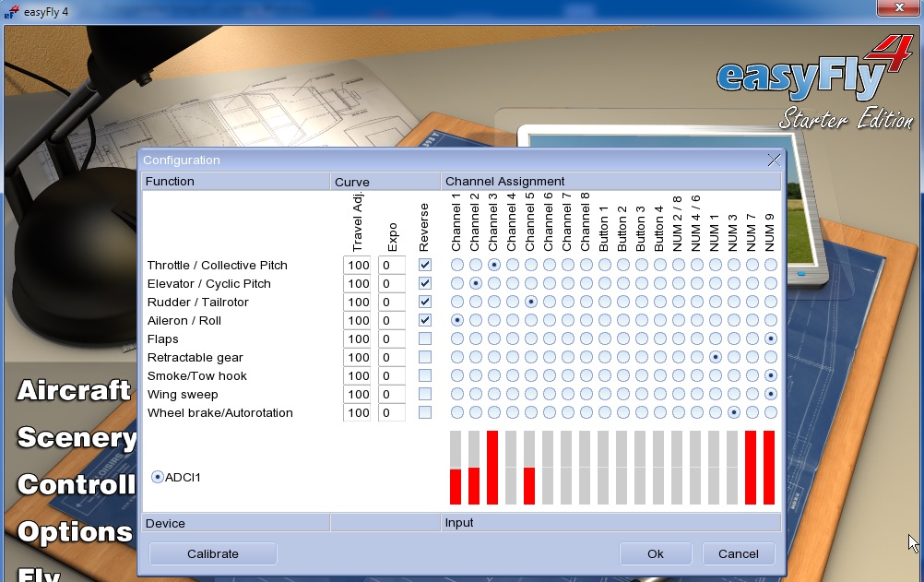This screenshot has height=582, width=924.
Task: Close the Configuration dialog with X icon
Action: pos(774,160)
